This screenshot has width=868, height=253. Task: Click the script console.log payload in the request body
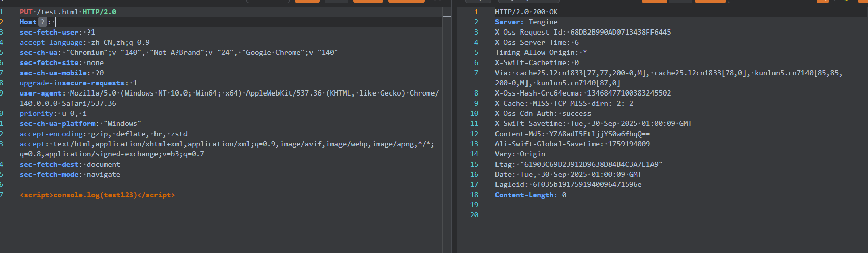click(97, 195)
